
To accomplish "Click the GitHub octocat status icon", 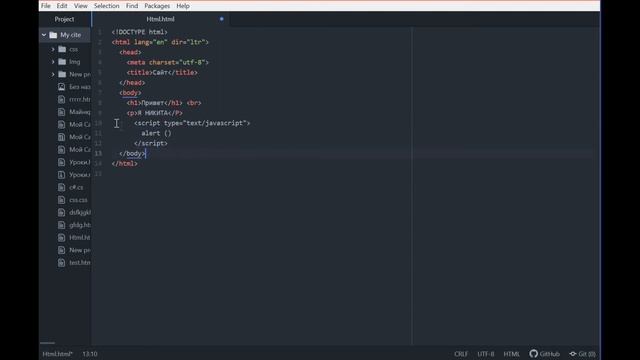I will 533,353.
